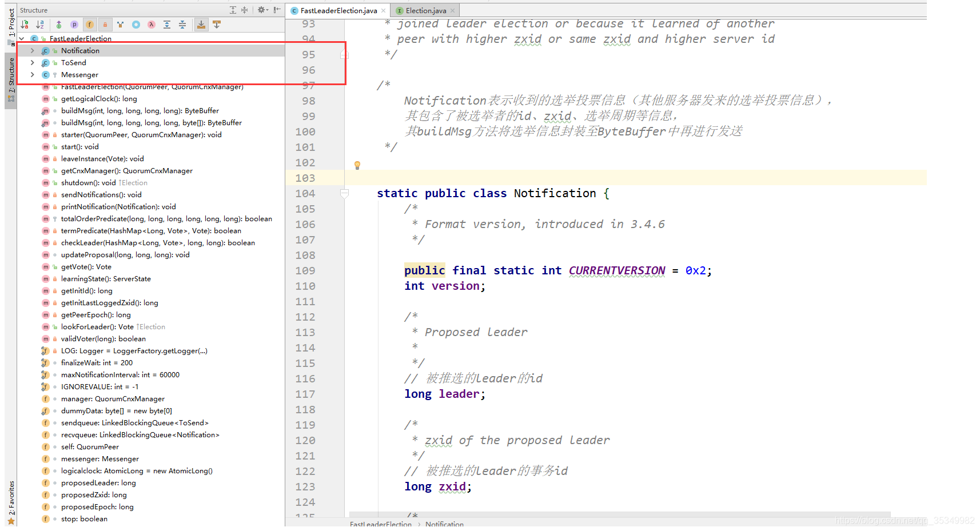The width and height of the screenshot is (980, 531).
Task: Select logicalclock: AtomicLong field
Action: pyautogui.click(x=137, y=471)
